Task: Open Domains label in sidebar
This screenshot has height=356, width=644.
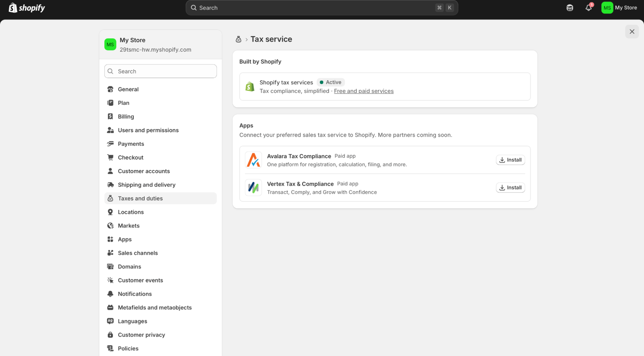Action: point(130,267)
